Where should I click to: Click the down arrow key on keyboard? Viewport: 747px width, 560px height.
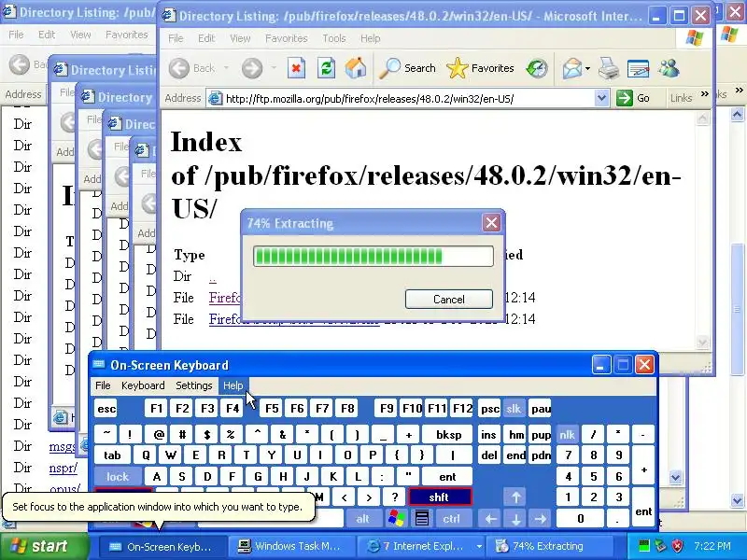515,518
